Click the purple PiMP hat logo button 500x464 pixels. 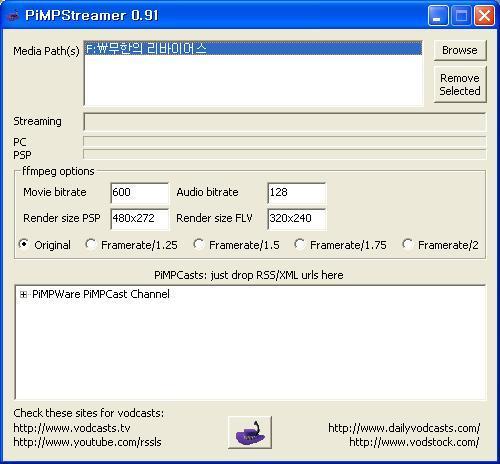(250, 432)
